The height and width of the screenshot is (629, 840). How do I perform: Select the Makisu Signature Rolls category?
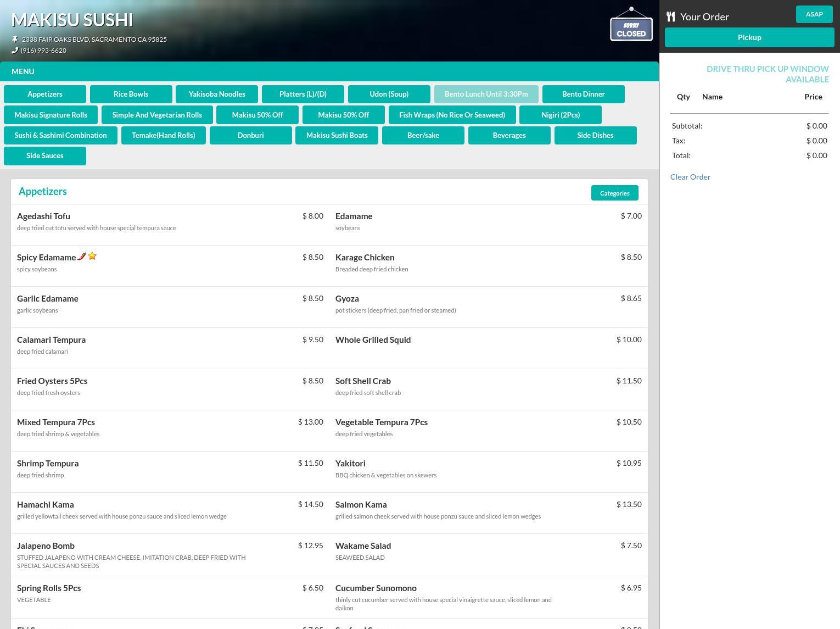tap(51, 115)
